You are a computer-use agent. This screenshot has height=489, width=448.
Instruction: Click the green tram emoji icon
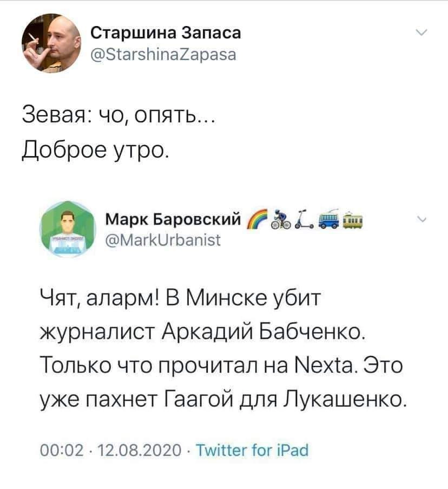pyautogui.click(x=352, y=218)
